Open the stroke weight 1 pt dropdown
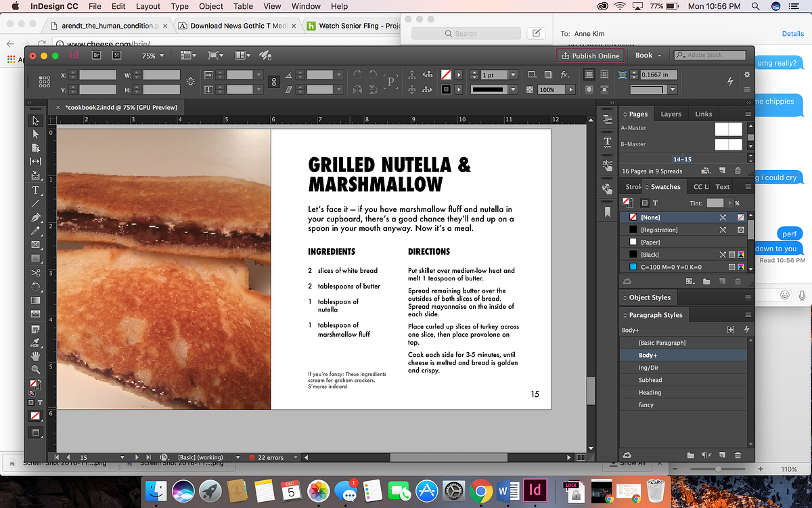This screenshot has width=812, height=508. click(512, 75)
